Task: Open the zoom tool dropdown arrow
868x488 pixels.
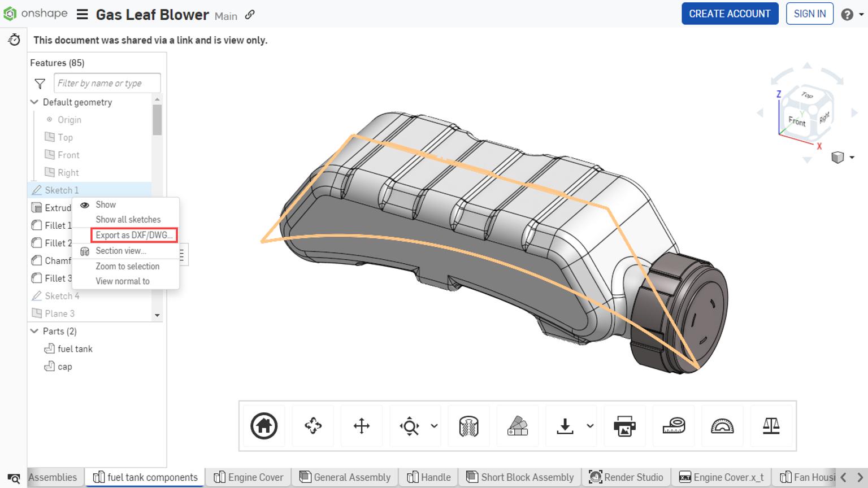Action: 433,426
